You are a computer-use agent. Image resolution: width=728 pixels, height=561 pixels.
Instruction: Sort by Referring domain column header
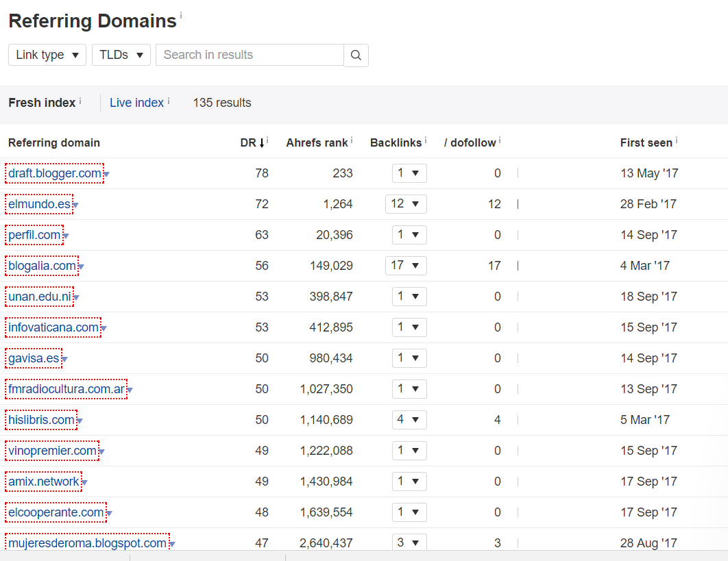coord(54,142)
